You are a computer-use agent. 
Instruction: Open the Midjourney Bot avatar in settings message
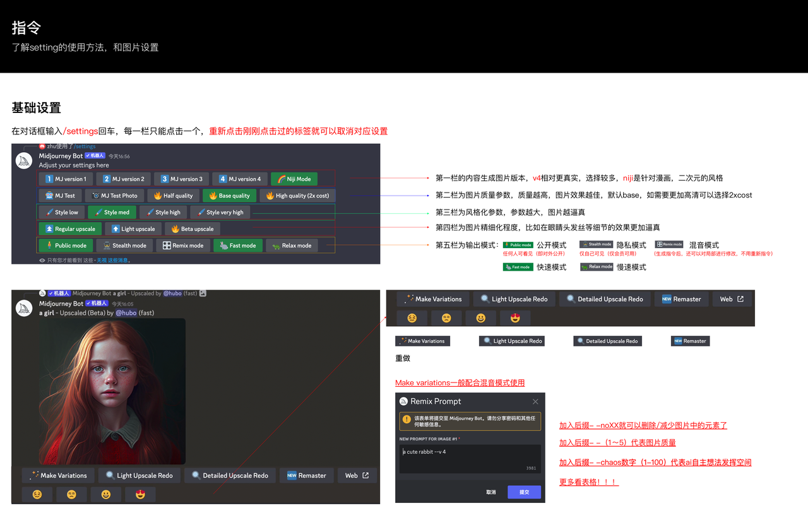24,160
